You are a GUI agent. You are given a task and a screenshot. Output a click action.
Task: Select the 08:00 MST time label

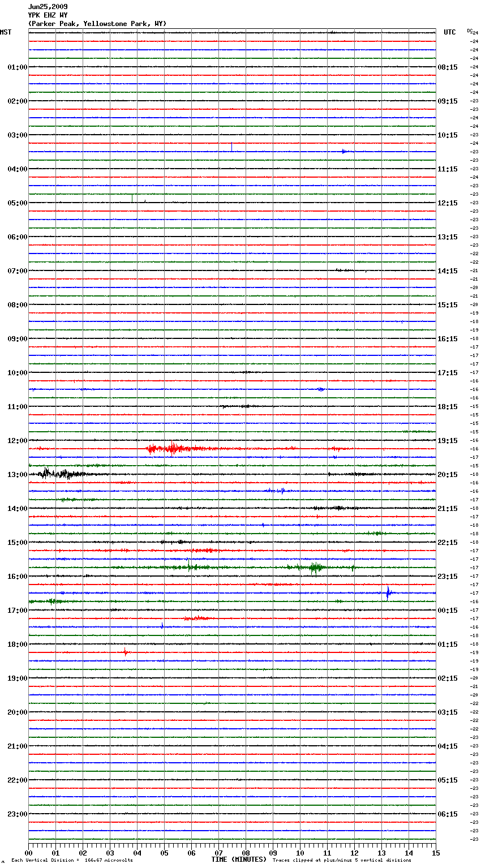tap(18, 305)
